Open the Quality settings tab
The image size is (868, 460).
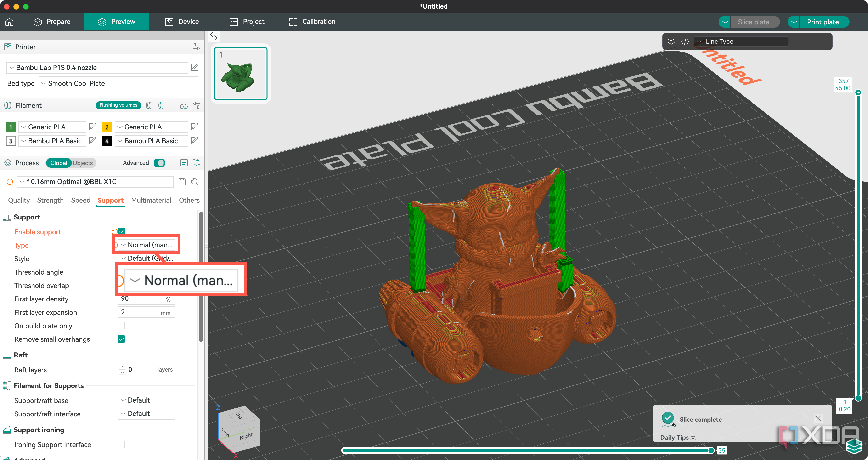(19, 200)
